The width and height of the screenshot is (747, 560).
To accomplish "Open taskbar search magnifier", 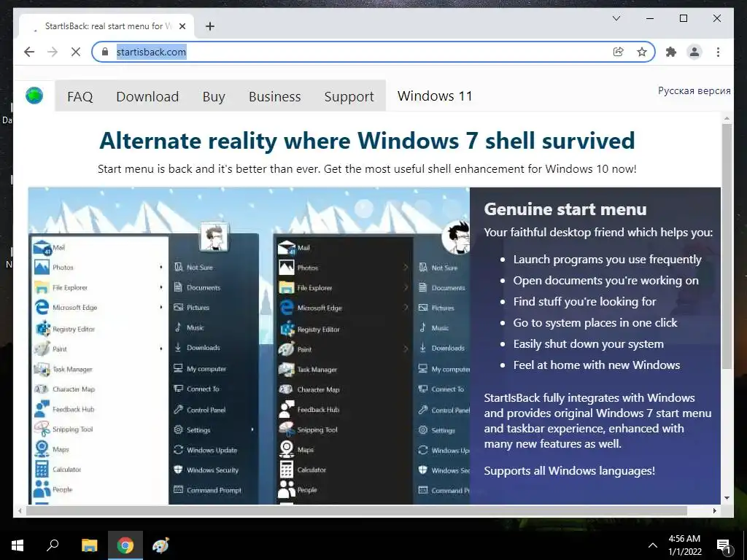I will pos(53,545).
